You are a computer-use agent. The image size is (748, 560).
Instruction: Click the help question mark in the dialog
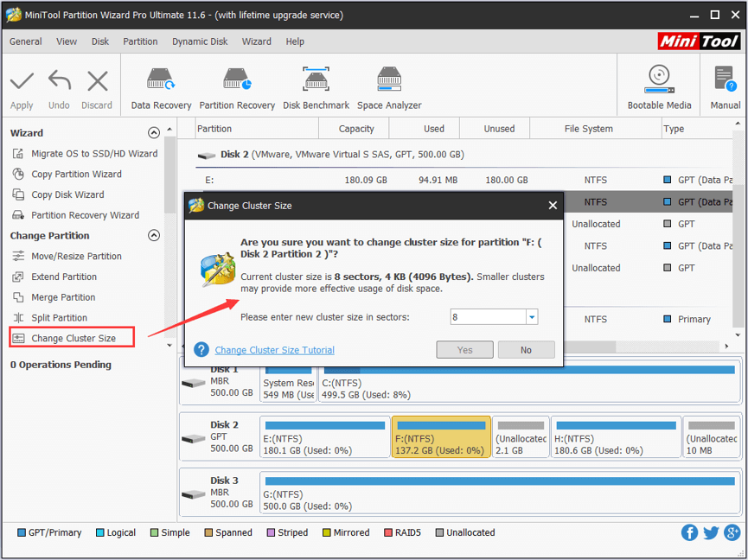(x=201, y=349)
